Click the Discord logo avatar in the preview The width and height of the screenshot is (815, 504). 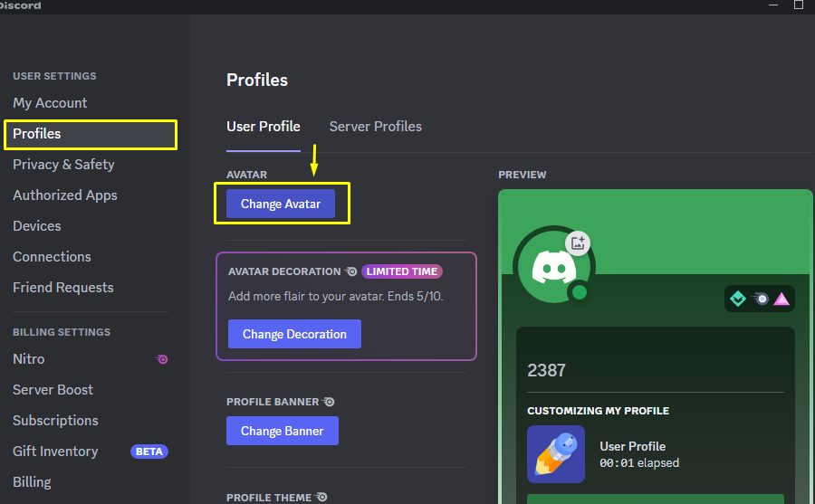pyautogui.click(x=554, y=267)
